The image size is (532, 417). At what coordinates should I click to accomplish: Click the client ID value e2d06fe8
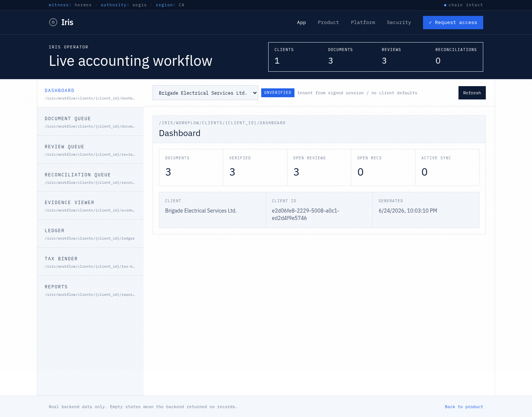(x=306, y=214)
